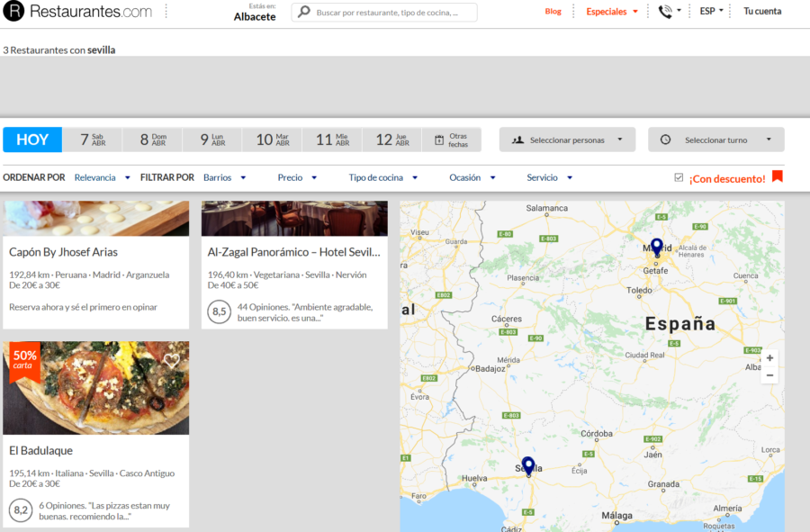Click '44 Opiniones' review text

tap(305, 312)
